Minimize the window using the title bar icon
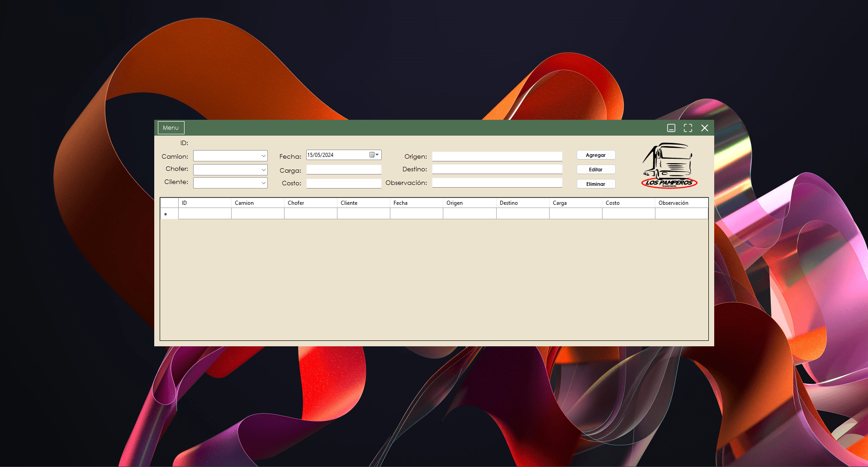The height and width of the screenshot is (467, 868). coord(671,128)
